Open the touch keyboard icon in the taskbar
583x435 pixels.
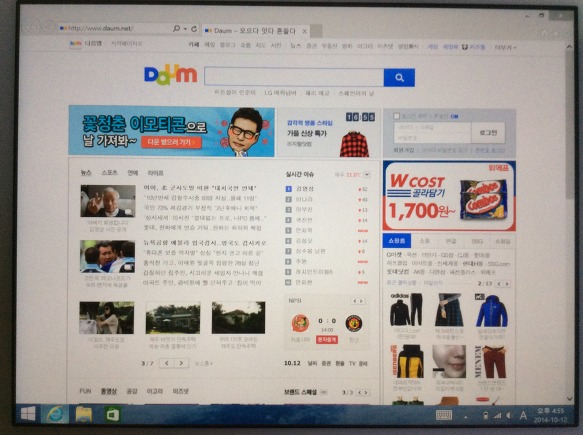444,415
